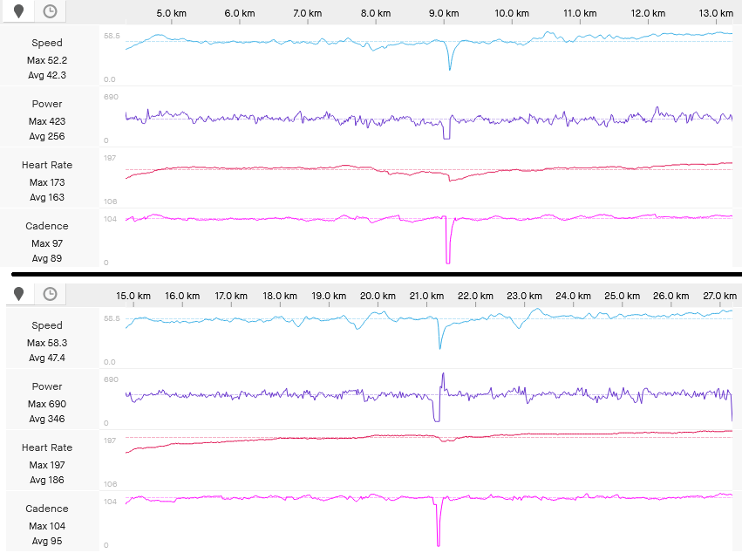The height and width of the screenshot is (560, 742).
Task: Switch top chart to time with clock icon
Action: pyautogui.click(x=51, y=11)
